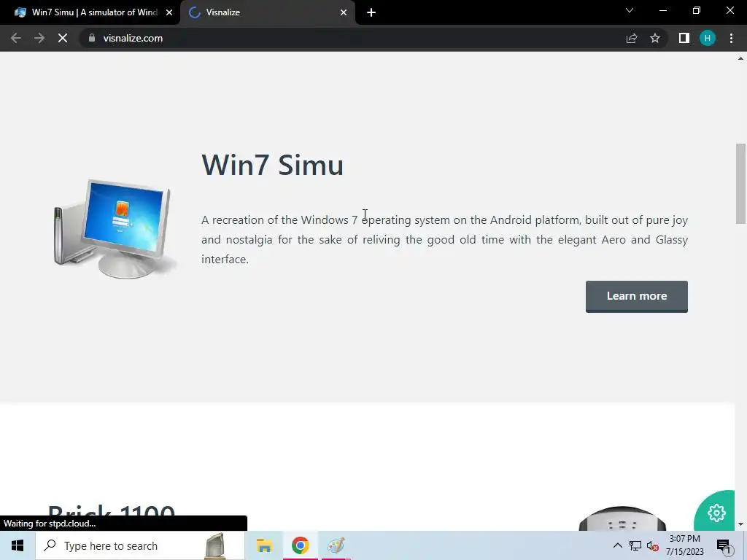Click the page's vertical scrollbar thumb
This screenshot has width=747, height=560.
coord(740,183)
